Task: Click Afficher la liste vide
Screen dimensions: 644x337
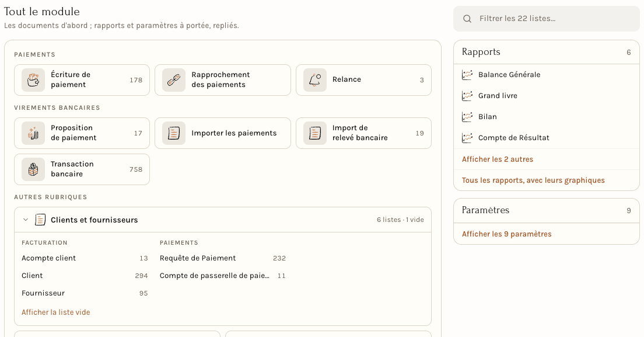Action: (x=56, y=312)
